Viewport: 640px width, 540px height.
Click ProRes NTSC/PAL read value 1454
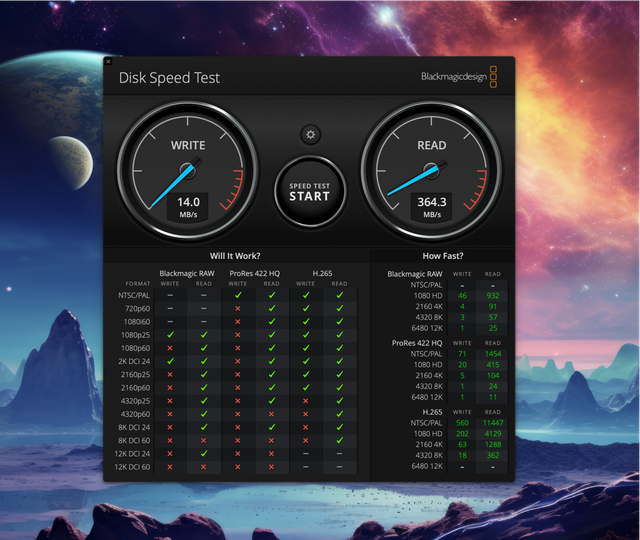tap(493, 354)
